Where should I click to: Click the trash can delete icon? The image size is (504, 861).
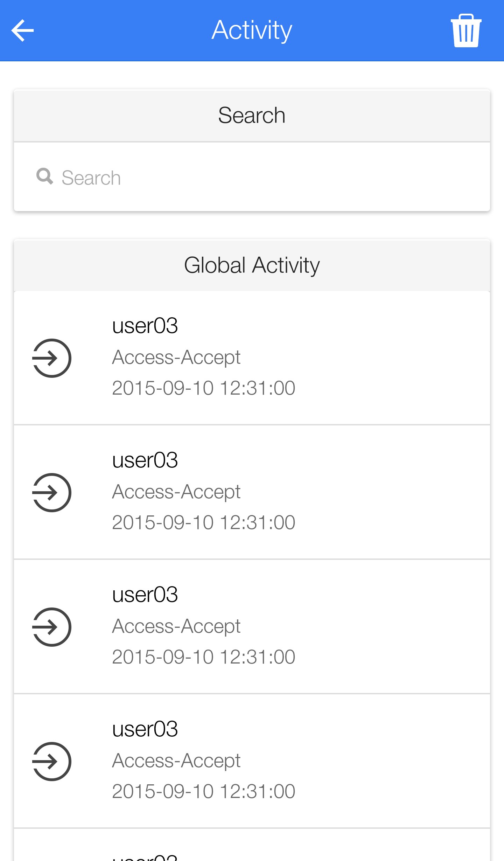pyautogui.click(x=466, y=31)
